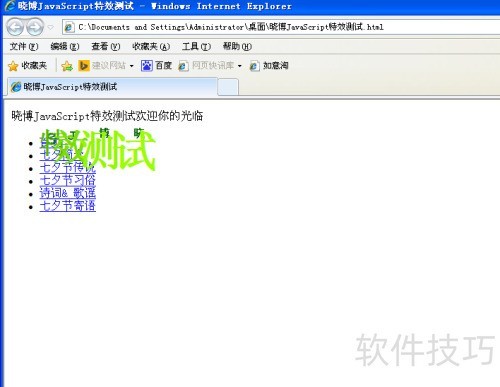Open the recent pages dropdown arrow
Image resolution: width=500 pixels, height=387 pixels.
coord(51,27)
